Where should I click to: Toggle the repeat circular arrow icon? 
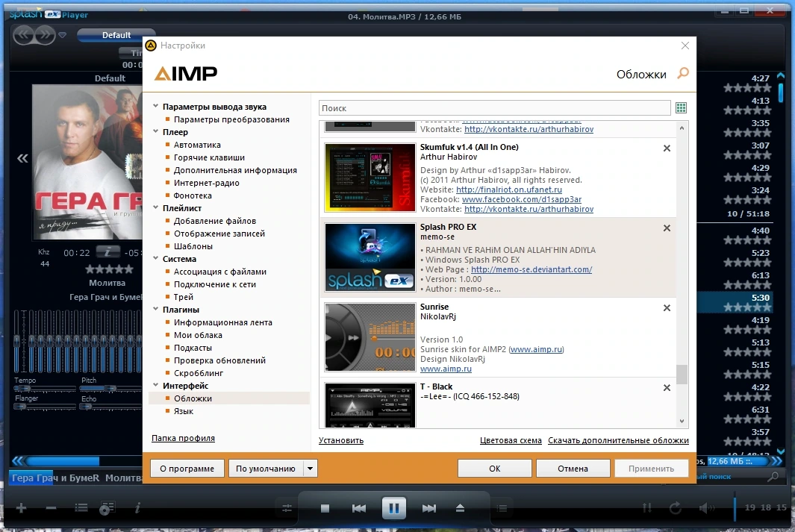coord(676,507)
